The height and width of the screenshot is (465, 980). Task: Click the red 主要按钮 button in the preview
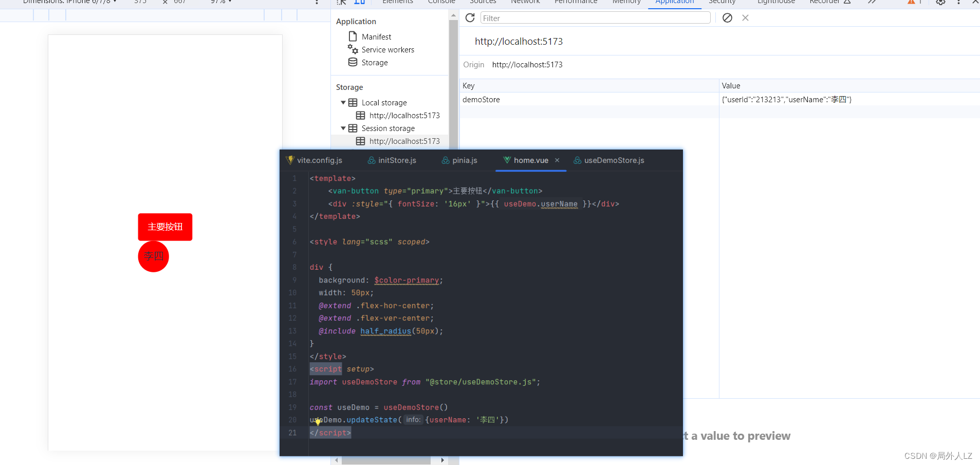point(165,227)
